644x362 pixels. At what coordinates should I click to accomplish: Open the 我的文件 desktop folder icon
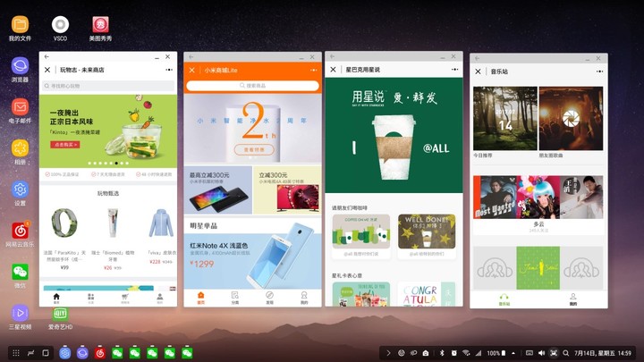pos(20,25)
